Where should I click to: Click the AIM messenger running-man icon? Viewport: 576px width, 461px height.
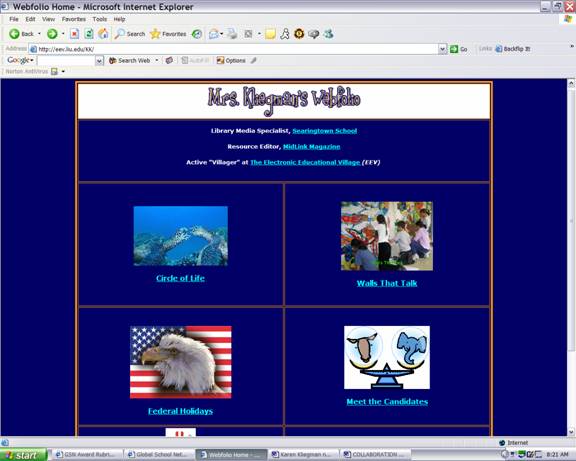pos(285,34)
